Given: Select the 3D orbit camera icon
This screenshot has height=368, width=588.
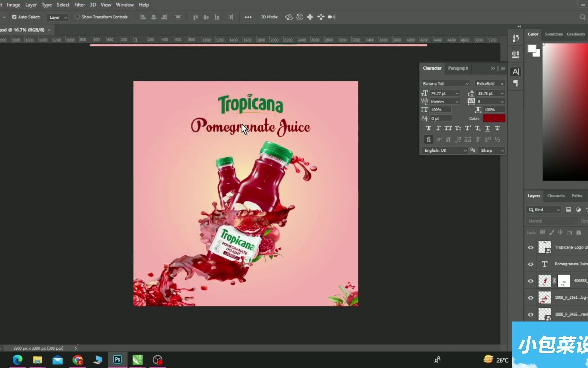Looking at the screenshot, I should click(x=289, y=17).
